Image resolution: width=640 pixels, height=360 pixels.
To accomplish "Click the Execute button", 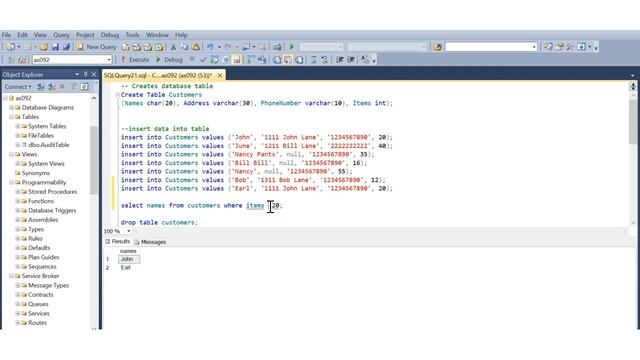I will (135, 60).
